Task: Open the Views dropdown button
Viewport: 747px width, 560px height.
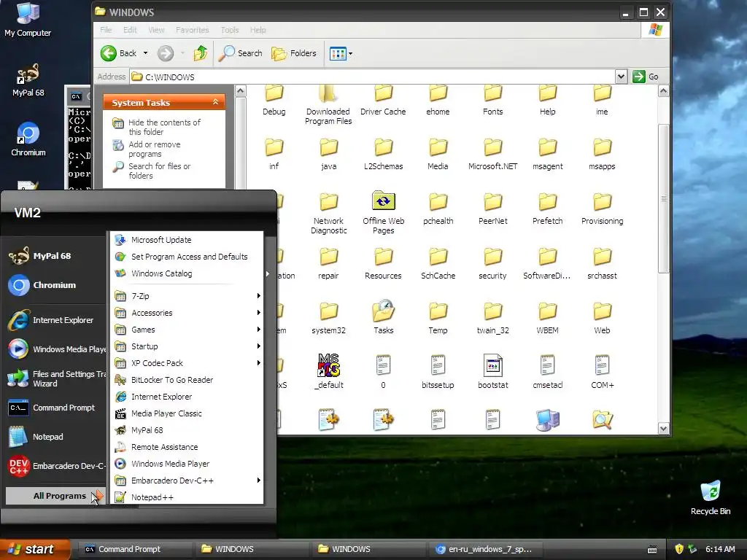Action: [341, 53]
